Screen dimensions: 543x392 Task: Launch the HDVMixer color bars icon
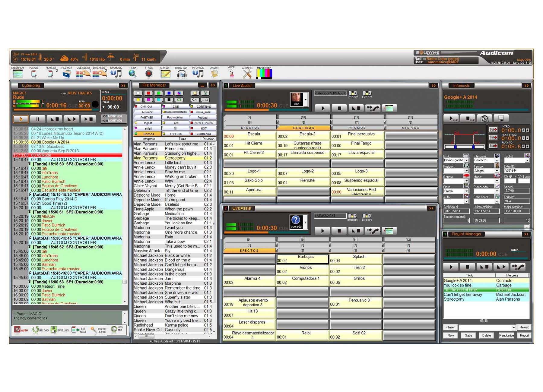[264, 74]
